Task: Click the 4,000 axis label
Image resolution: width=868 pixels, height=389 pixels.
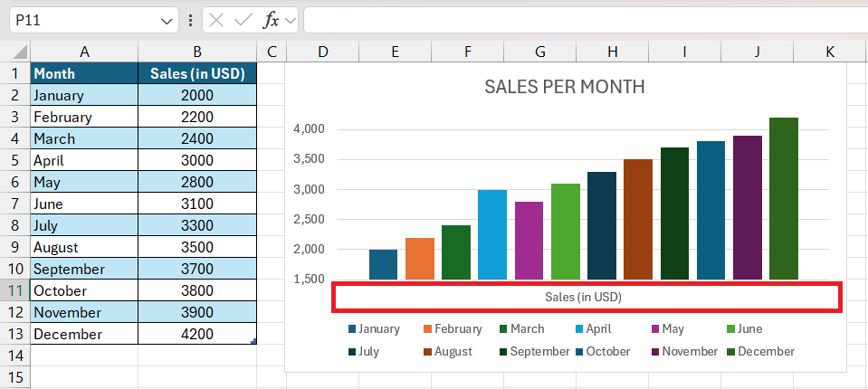Action: click(x=309, y=129)
